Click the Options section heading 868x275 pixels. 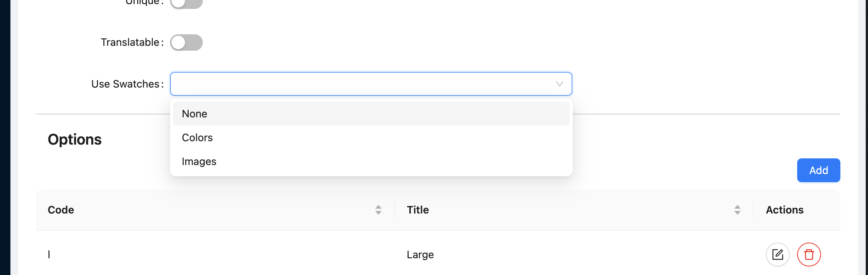click(x=75, y=139)
